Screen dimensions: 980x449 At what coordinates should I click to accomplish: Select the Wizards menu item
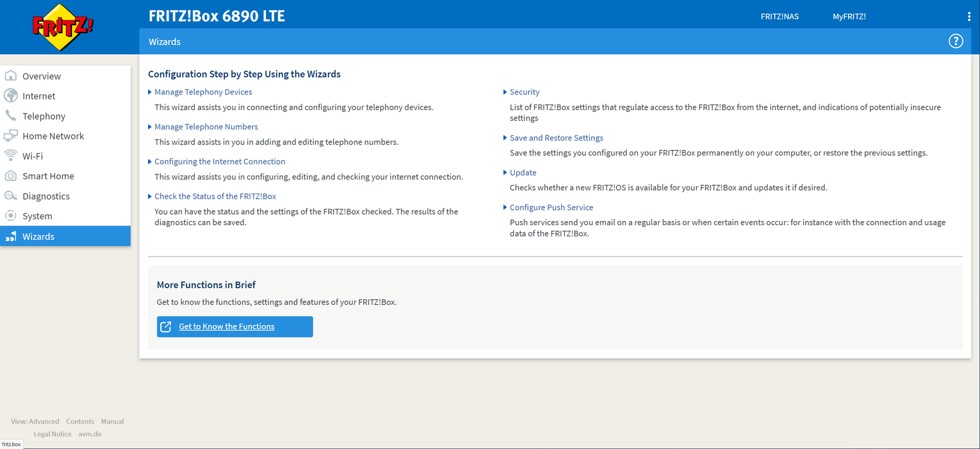point(65,236)
